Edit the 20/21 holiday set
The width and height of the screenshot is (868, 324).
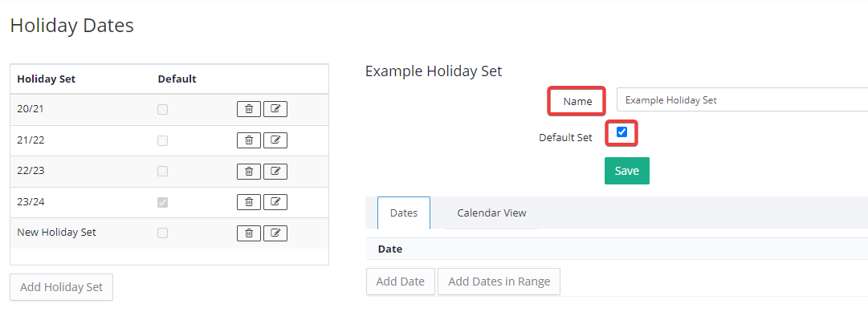click(x=275, y=110)
